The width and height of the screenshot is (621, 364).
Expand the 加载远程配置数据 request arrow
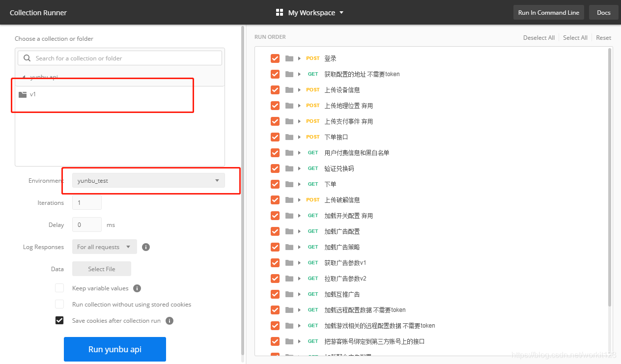click(x=299, y=310)
